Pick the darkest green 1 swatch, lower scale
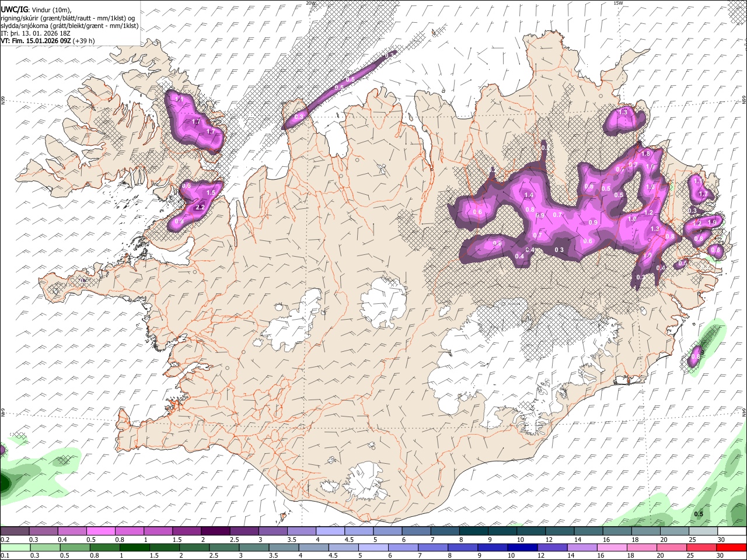 [135, 548]
